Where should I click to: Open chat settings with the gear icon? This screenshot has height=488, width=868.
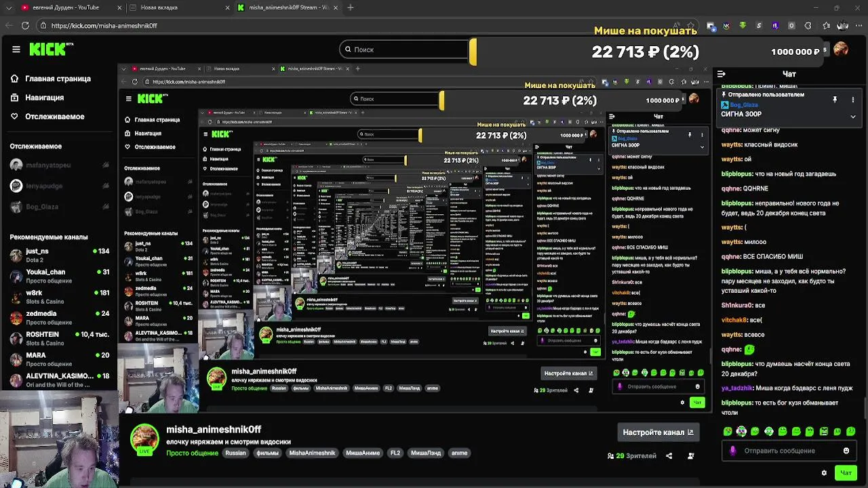(824, 473)
